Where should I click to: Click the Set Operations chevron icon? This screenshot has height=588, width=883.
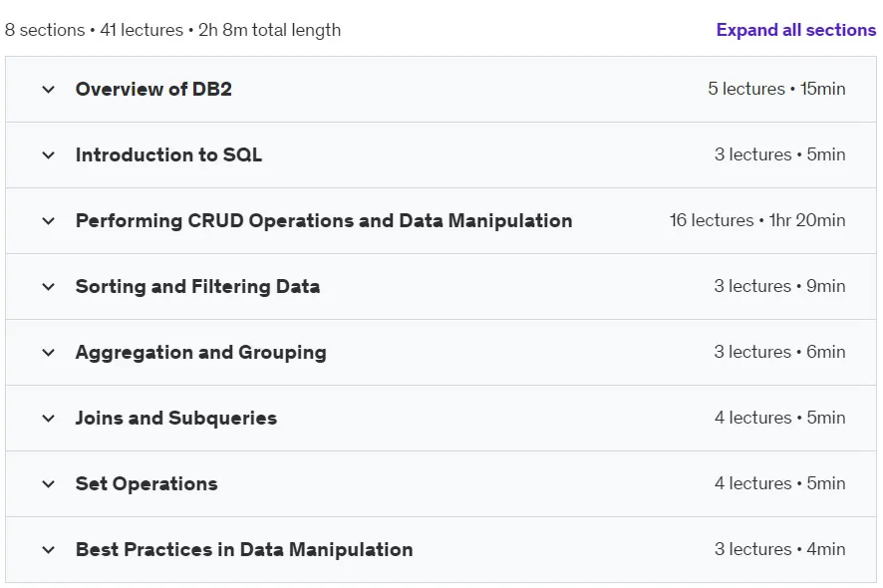pyautogui.click(x=49, y=483)
